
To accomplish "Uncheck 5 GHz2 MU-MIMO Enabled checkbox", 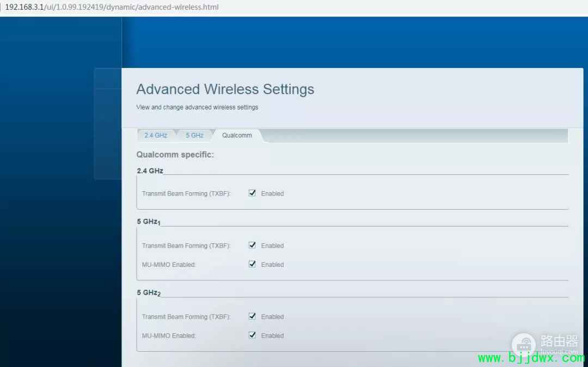I will pyautogui.click(x=253, y=335).
